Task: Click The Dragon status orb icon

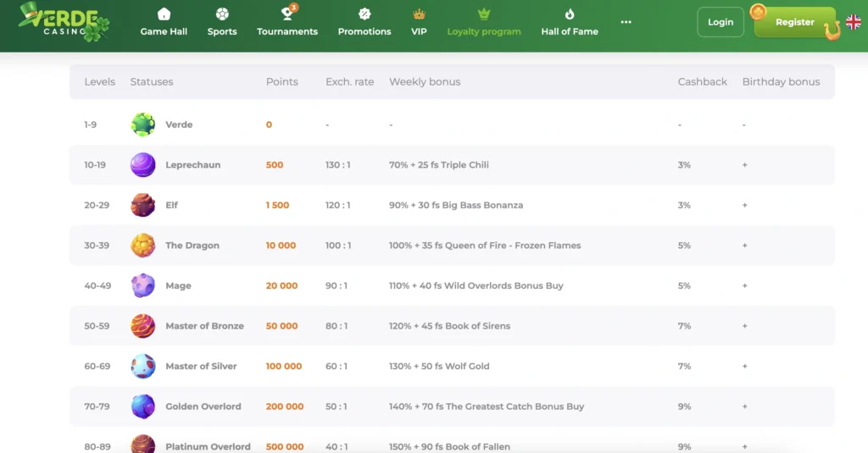Action: point(142,246)
